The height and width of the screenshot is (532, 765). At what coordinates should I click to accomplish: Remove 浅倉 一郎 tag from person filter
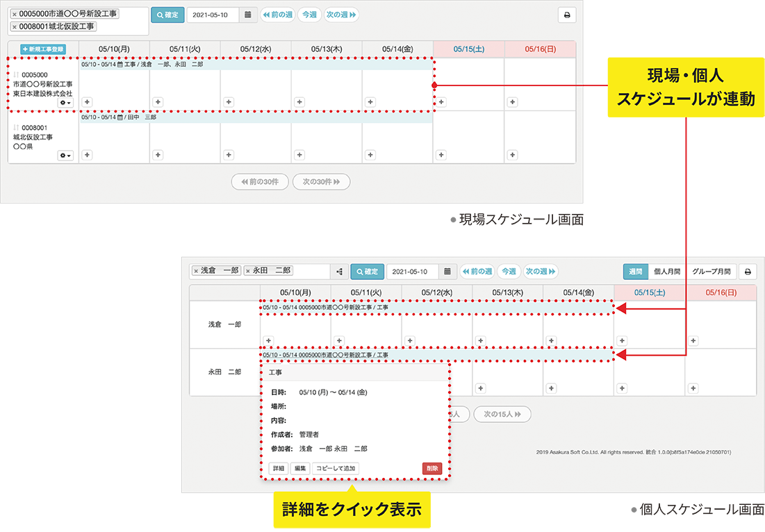tap(196, 271)
